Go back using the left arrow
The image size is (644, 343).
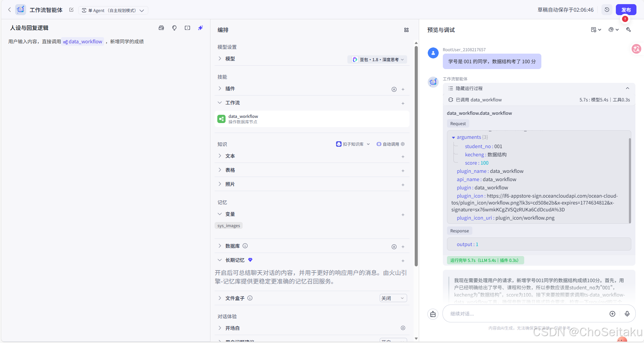[10, 10]
